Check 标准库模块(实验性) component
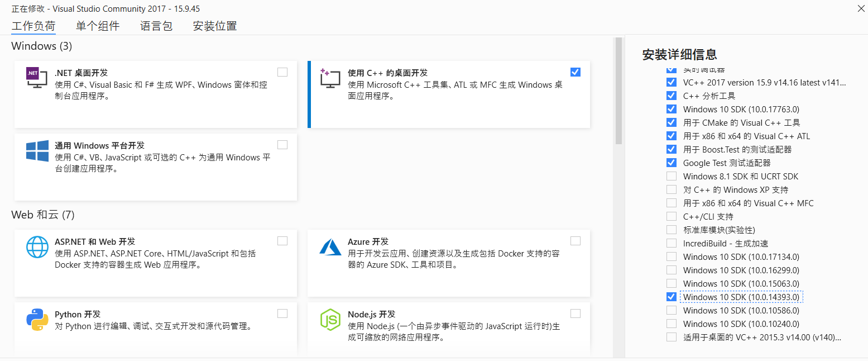This screenshot has width=868, height=361. pyautogui.click(x=672, y=230)
